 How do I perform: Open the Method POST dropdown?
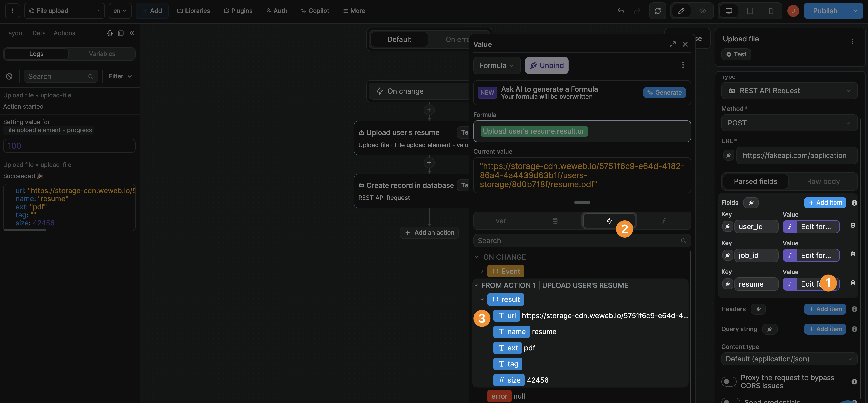[789, 123]
